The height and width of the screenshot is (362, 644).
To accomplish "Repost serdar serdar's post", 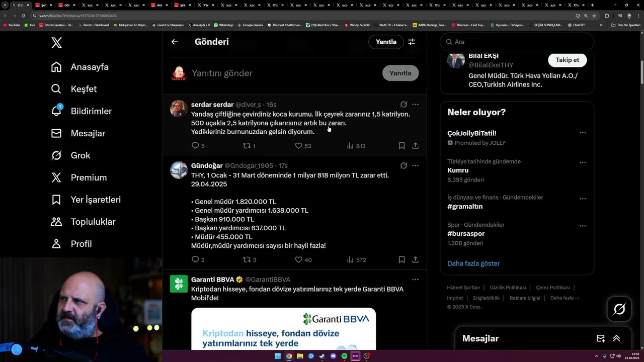I will click(250, 146).
